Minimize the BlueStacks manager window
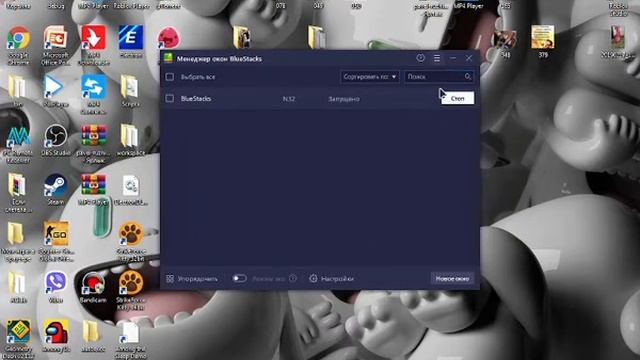The height and width of the screenshot is (360, 640). [x=453, y=58]
